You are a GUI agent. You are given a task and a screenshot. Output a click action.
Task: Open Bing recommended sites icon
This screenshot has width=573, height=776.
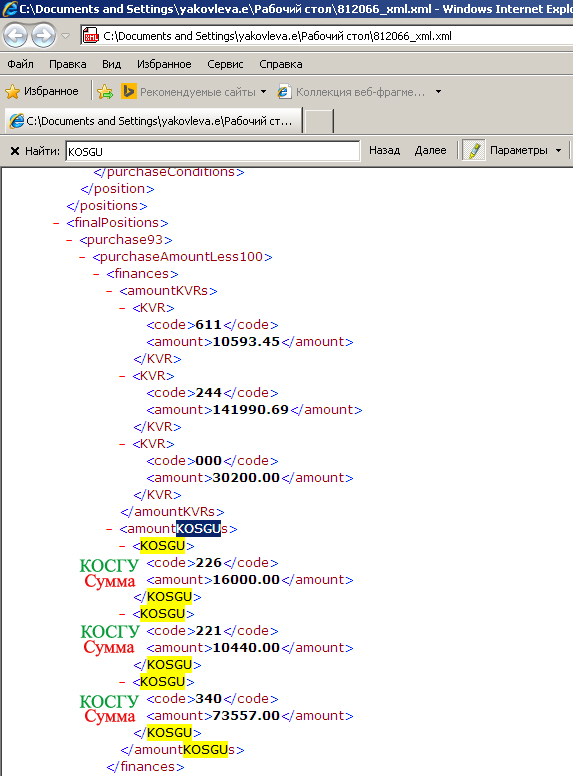pos(129,92)
